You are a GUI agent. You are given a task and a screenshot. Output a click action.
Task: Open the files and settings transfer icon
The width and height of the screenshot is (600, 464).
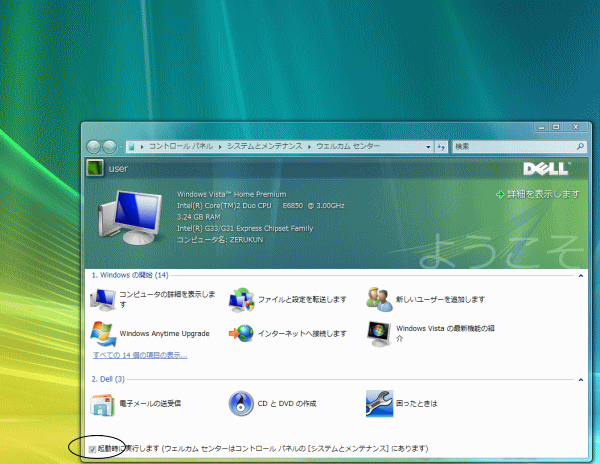click(x=241, y=300)
